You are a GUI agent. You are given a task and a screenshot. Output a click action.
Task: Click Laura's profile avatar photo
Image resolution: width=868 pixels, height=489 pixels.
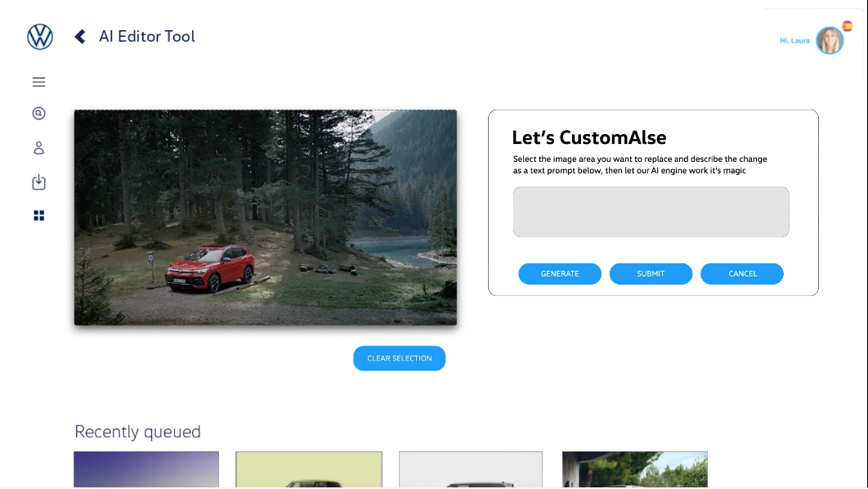point(829,41)
